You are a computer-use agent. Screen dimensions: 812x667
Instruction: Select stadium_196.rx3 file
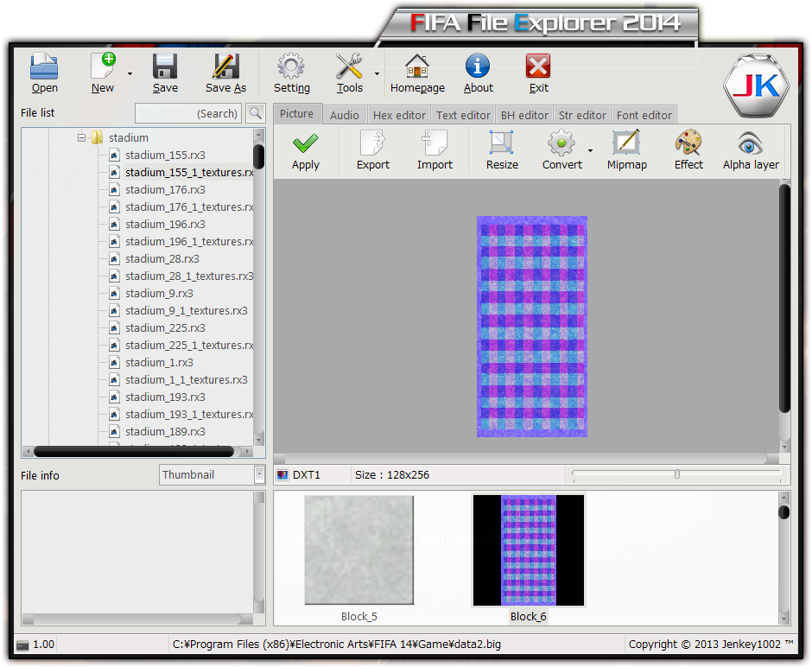(165, 225)
